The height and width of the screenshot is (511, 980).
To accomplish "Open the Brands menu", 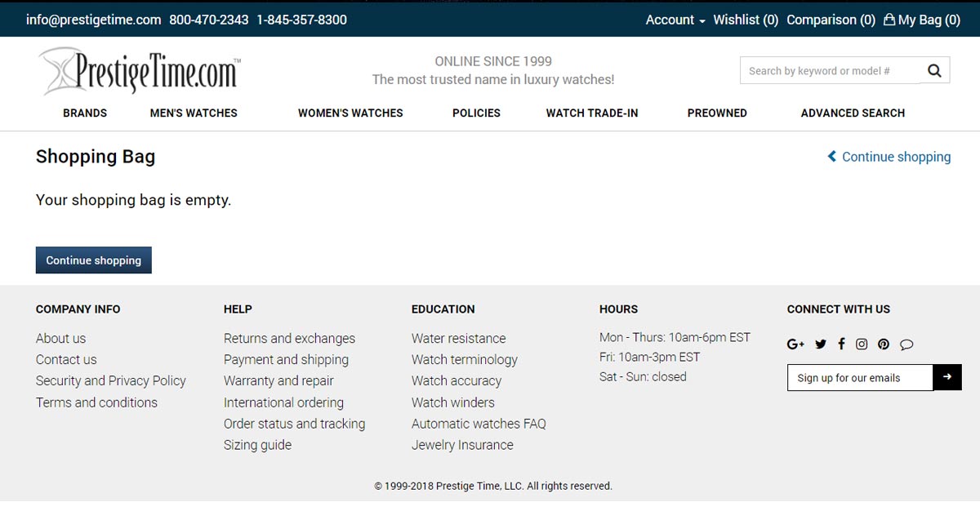I will 85,113.
